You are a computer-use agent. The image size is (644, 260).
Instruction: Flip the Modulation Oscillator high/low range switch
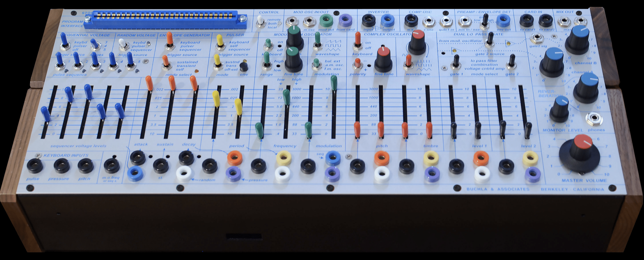click(x=266, y=61)
